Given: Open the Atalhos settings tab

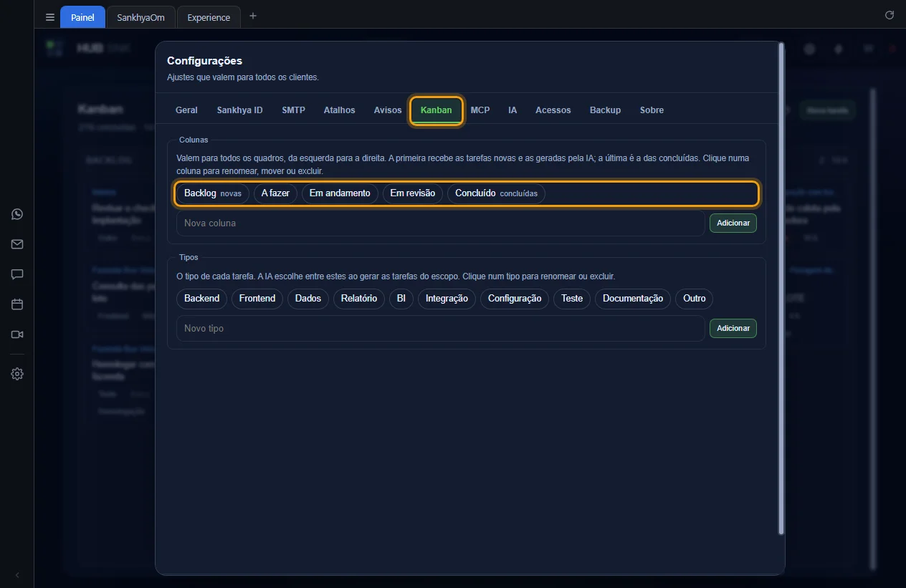Looking at the screenshot, I should coord(339,110).
